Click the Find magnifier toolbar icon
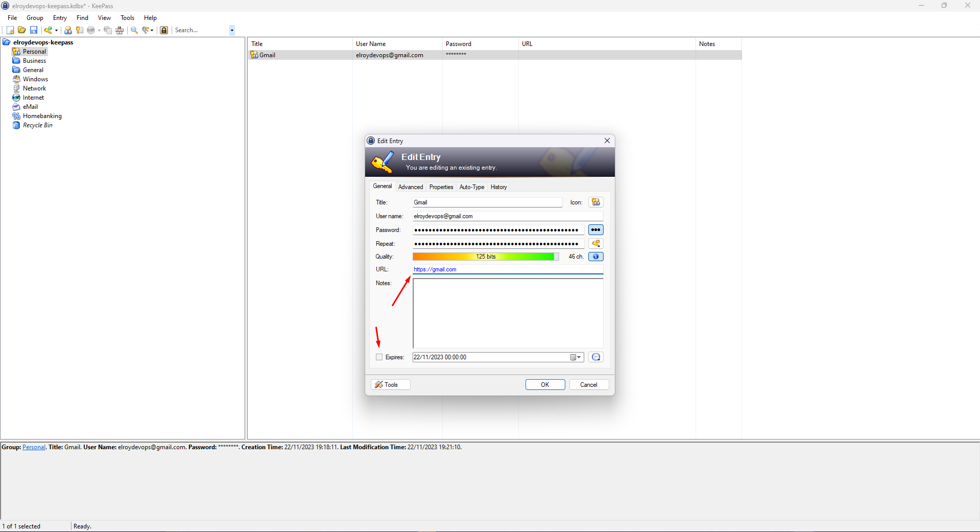 point(134,30)
